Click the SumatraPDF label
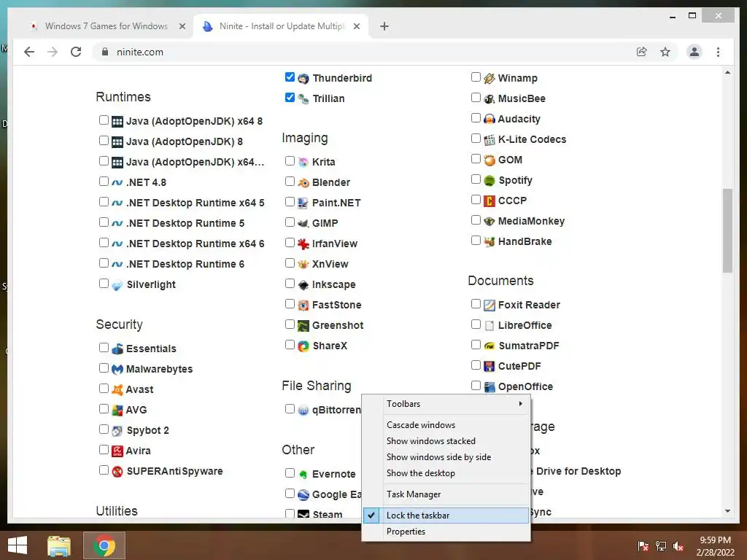This screenshot has height=560, width=747. point(528,346)
